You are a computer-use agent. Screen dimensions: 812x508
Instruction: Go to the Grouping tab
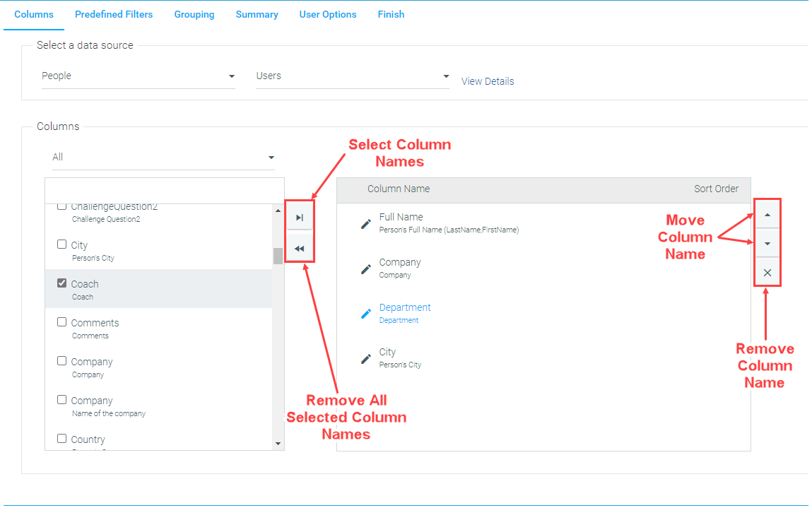[194, 15]
